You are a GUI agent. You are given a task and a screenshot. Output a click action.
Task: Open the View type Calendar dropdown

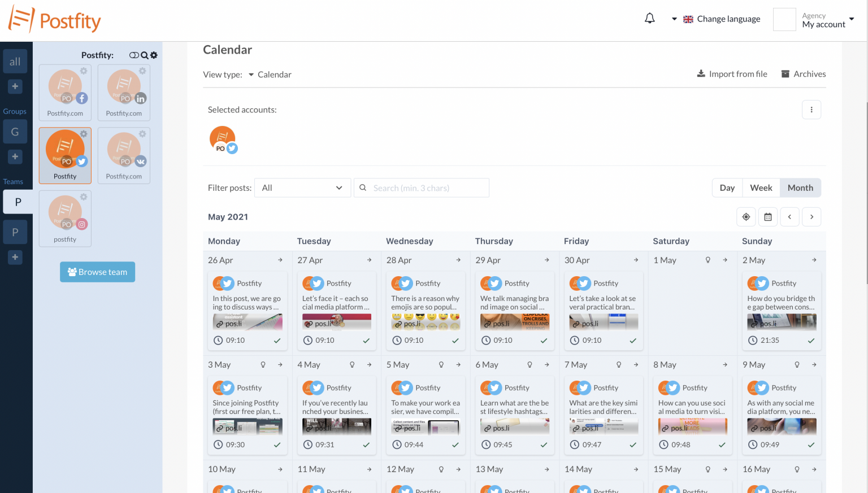270,75
